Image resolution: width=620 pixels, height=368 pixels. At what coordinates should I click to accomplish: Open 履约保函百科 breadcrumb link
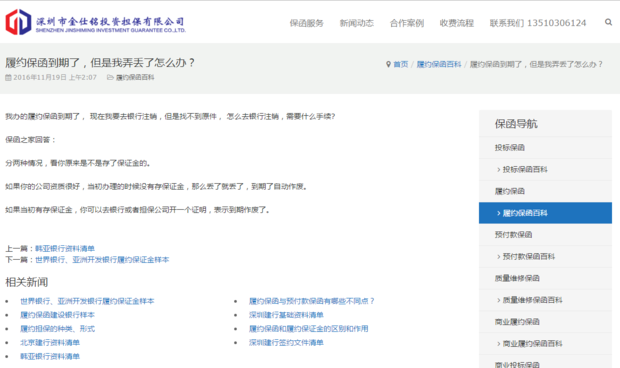pos(439,64)
